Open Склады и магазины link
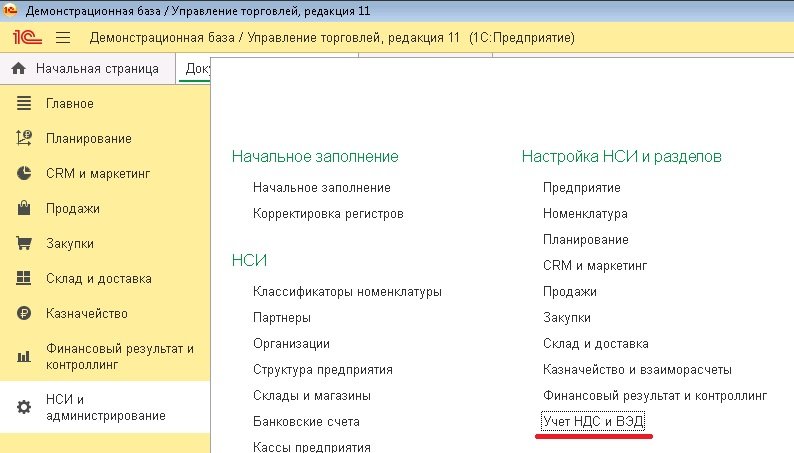Viewport: 794px width, 453px height. [x=312, y=396]
